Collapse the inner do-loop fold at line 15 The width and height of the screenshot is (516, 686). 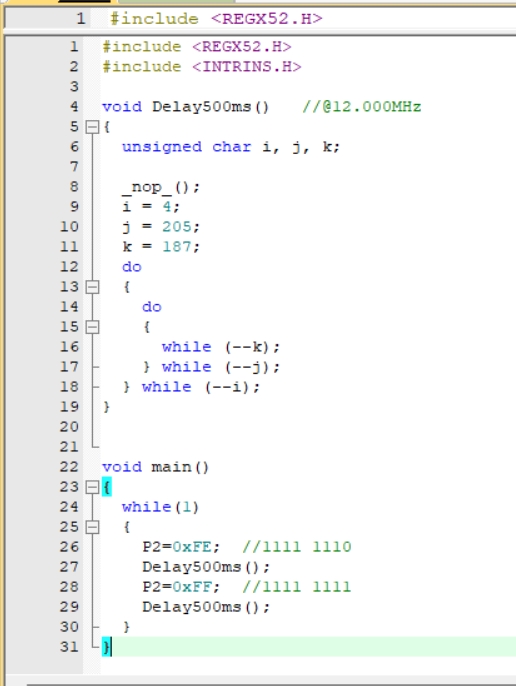pos(92,327)
